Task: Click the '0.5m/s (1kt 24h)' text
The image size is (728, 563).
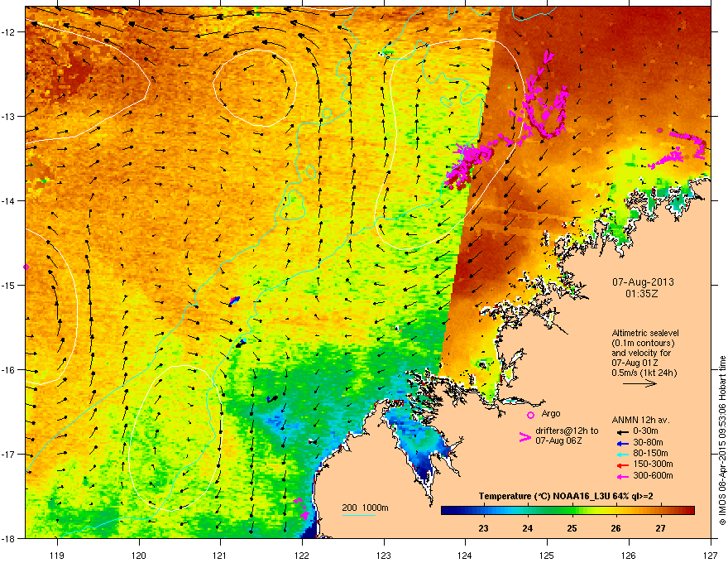Action: point(644,373)
